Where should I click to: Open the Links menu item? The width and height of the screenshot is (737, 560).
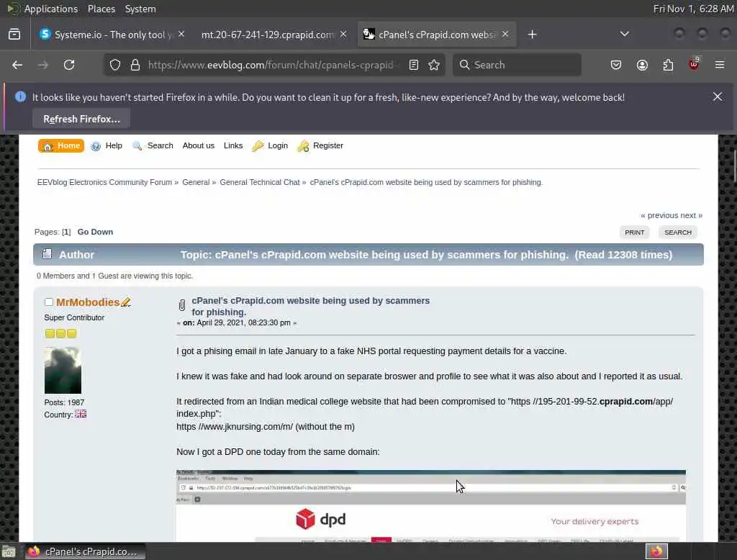(x=233, y=146)
